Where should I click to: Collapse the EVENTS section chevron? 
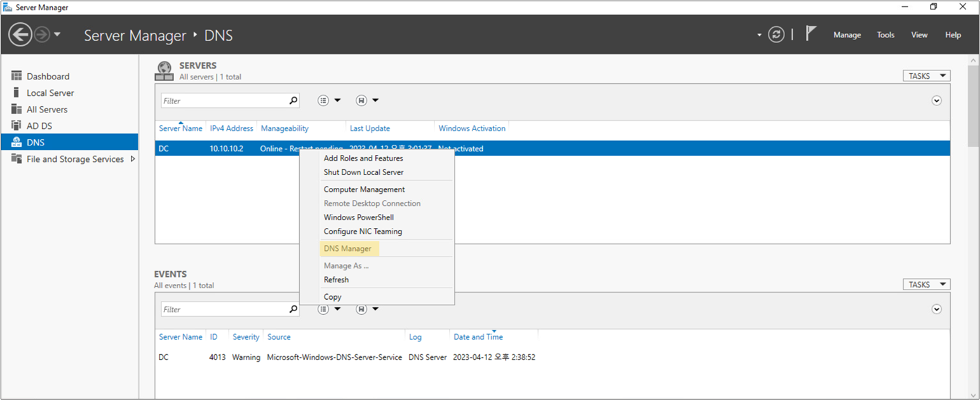(936, 309)
